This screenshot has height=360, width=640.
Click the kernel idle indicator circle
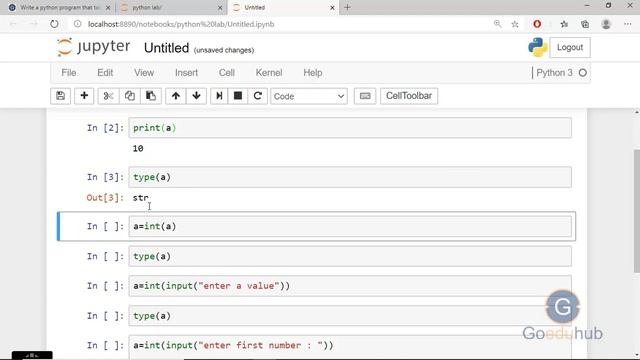[583, 73]
